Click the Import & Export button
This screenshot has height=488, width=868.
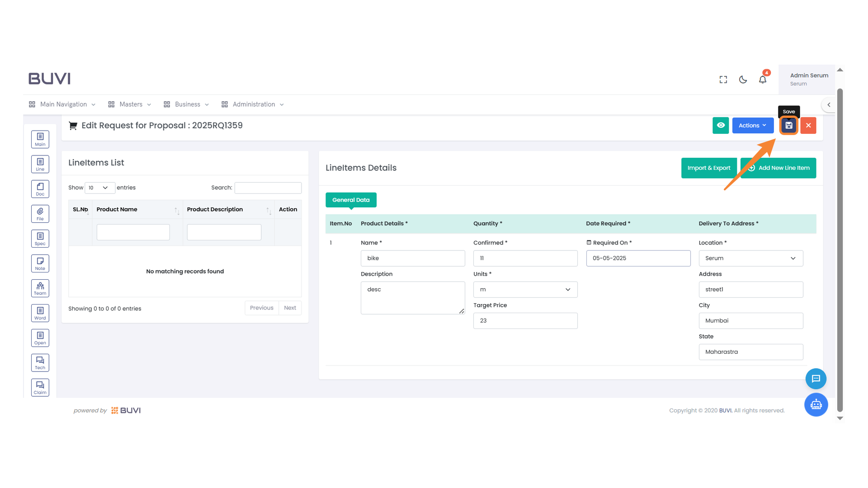tap(708, 168)
